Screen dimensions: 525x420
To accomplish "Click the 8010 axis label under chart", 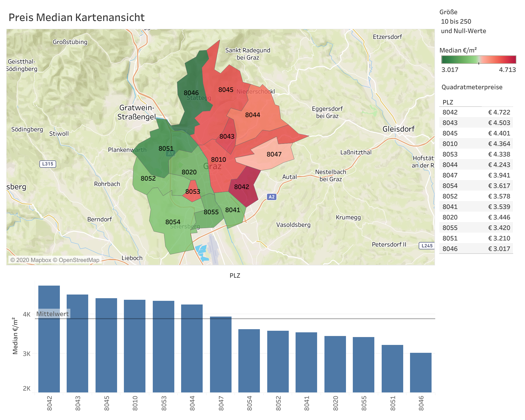I will point(135,403).
